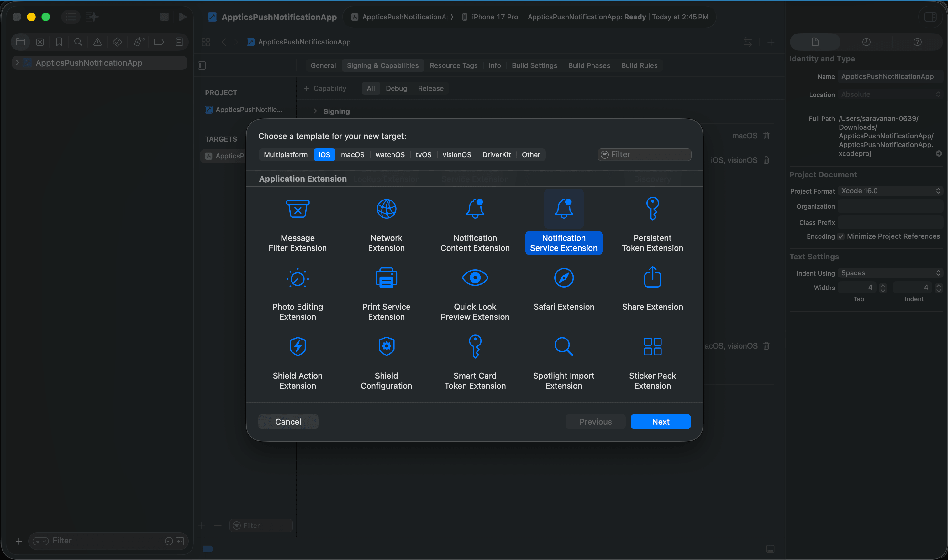The height and width of the screenshot is (560, 948).
Task: Expand the AppticsPushNotificationApp project tree
Action: point(17,63)
